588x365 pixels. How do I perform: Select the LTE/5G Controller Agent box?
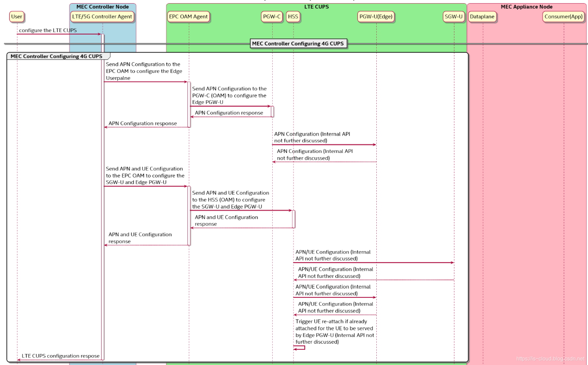[x=102, y=17]
